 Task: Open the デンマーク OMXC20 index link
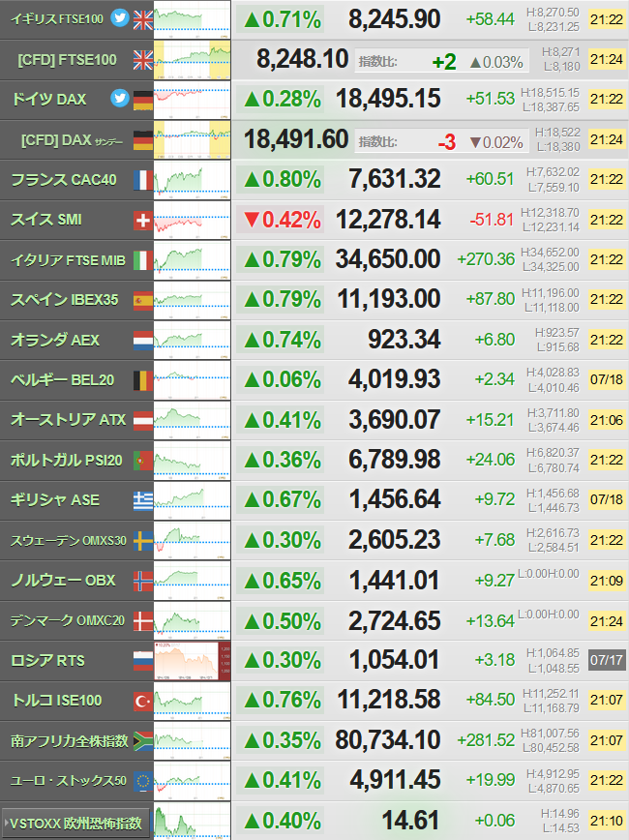pyautogui.click(x=68, y=621)
